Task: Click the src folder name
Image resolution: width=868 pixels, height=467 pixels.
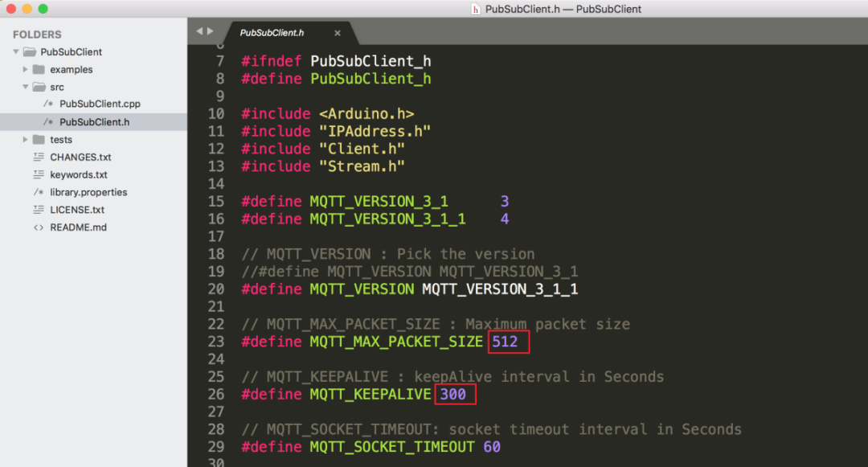Action: (57, 88)
